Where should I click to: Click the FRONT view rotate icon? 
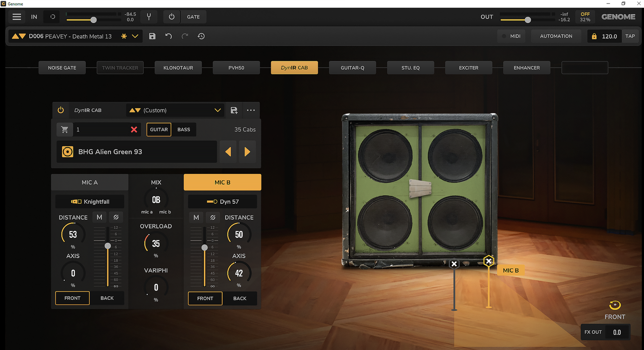tap(615, 305)
